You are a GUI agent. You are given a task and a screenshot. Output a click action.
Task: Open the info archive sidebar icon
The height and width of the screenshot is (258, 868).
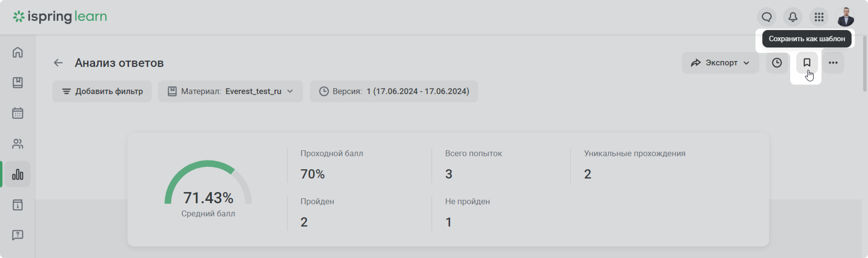(x=17, y=205)
